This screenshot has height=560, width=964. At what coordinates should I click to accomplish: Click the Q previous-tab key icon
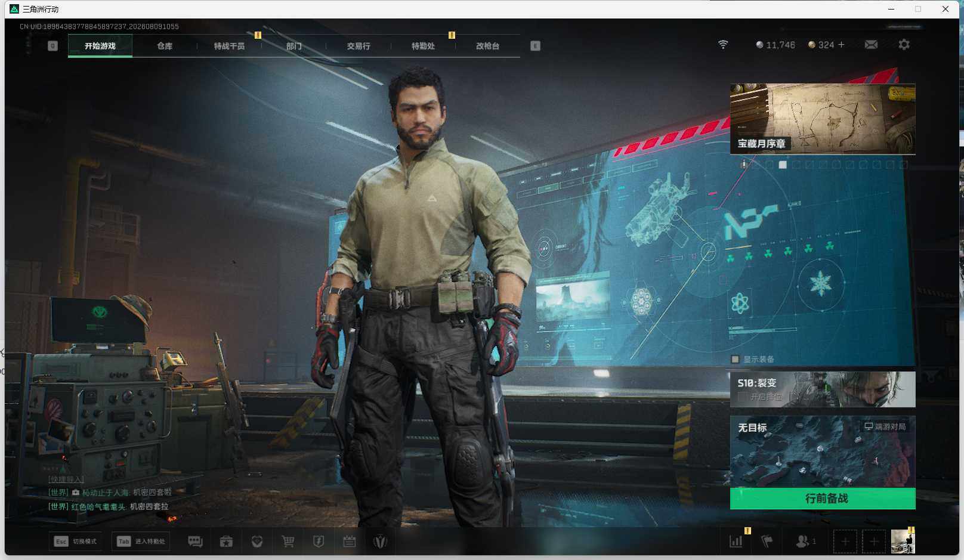(53, 46)
